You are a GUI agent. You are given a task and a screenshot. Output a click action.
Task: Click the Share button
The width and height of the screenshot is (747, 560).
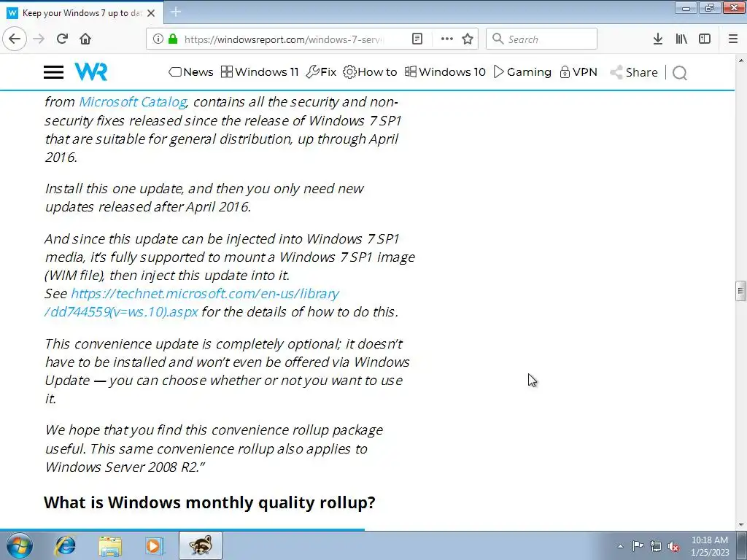pyautogui.click(x=634, y=72)
